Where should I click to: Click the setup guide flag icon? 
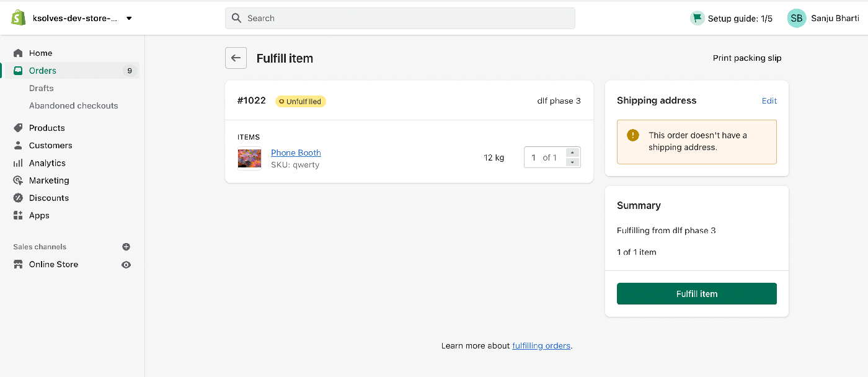[x=697, y=18]
